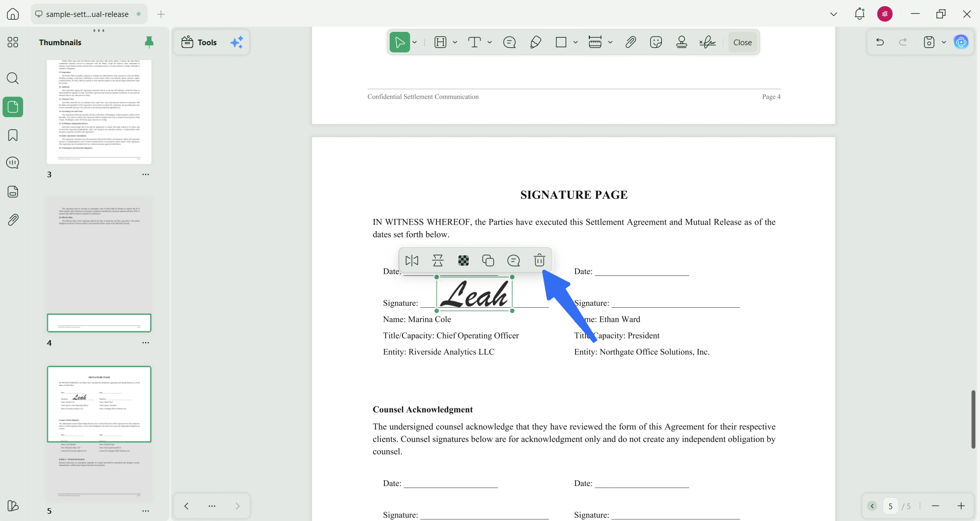
Task: Expand the shape tool dropdown
Action: (575, 42)
